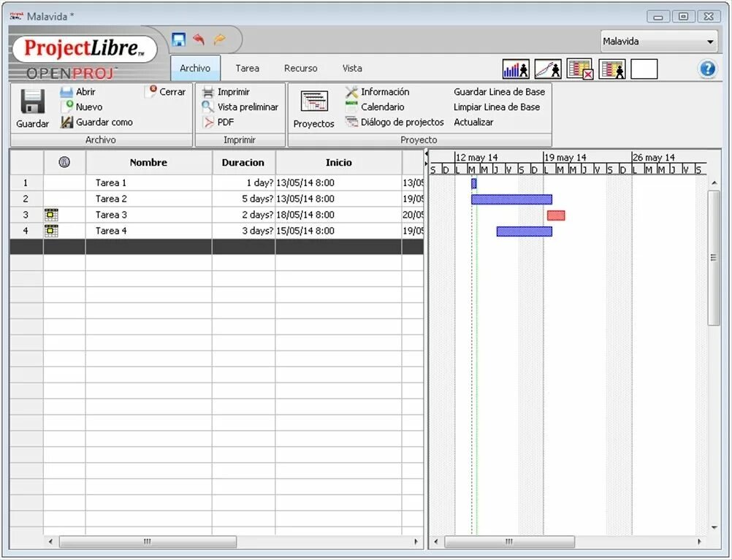Screen dimensions: 732x560
Task: Select the Tarea 2 name cell
Action: pyautogui.click(x=148, y=199)
